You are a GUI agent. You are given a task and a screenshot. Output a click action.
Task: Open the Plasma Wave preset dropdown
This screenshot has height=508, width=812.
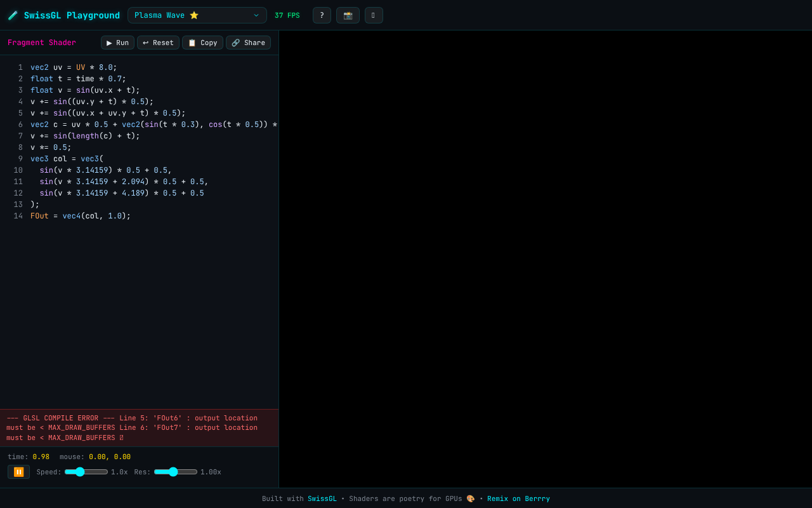[x=197, y=15]
